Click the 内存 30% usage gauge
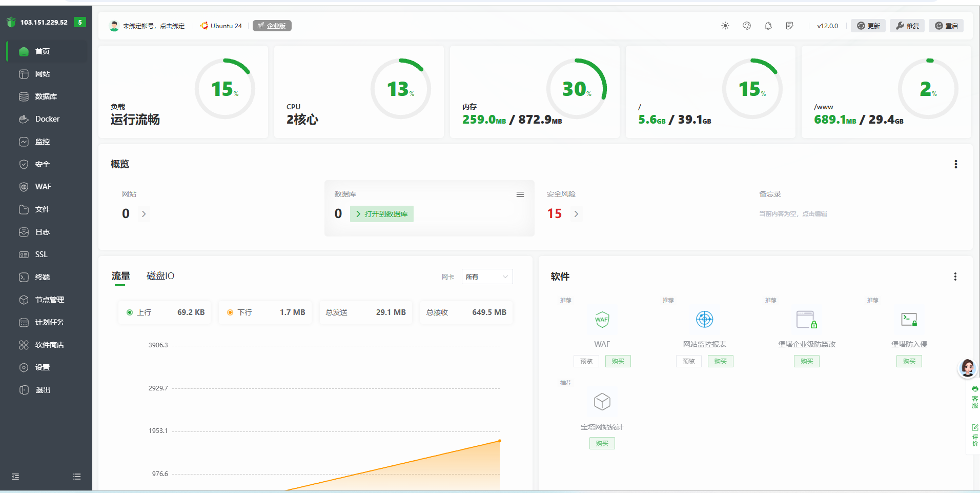Viewport: 980px width, 493px height. tap(577, 89)
